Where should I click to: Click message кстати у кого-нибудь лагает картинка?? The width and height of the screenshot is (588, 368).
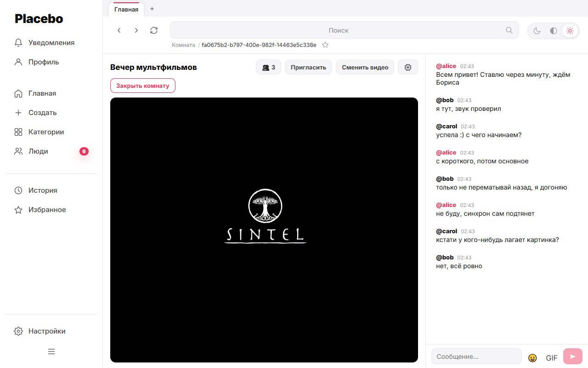[x=498, y=240]
